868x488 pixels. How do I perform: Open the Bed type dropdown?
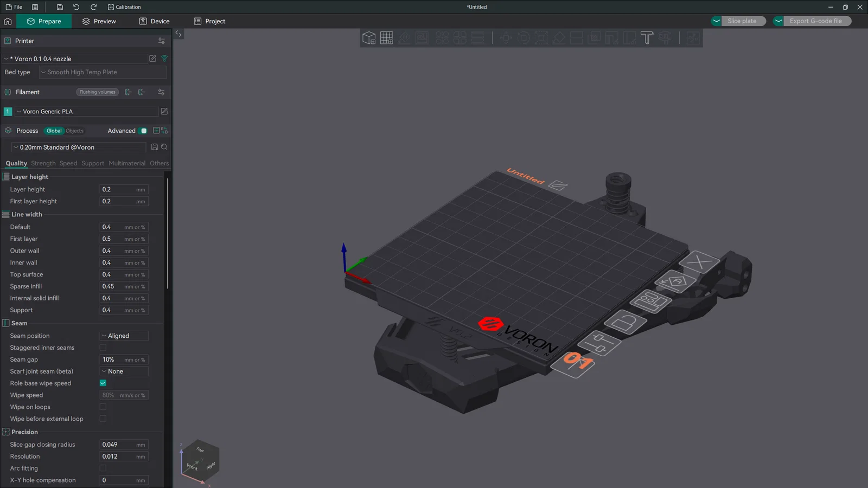point(103,72)
